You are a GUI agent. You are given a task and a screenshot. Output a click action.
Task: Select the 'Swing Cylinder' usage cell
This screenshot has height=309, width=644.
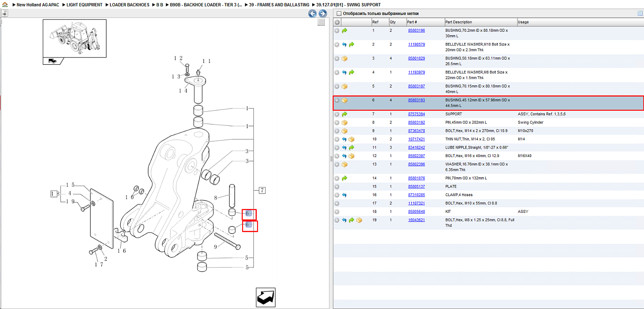[531, 123]
